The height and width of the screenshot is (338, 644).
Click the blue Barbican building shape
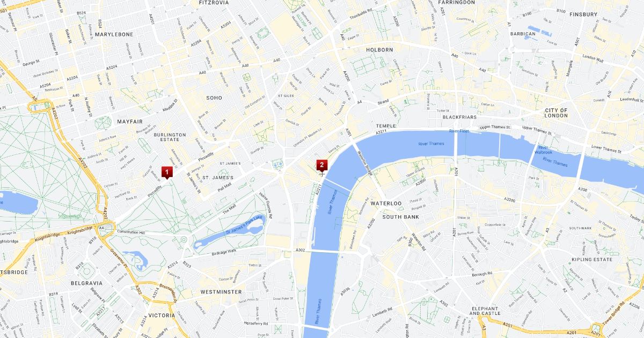click(539, 30)
